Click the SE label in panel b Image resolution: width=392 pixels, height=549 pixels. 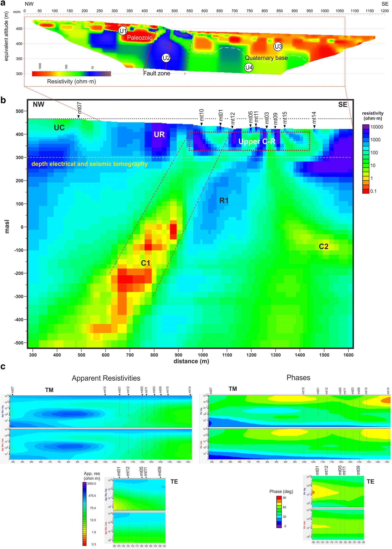(342, 105)
